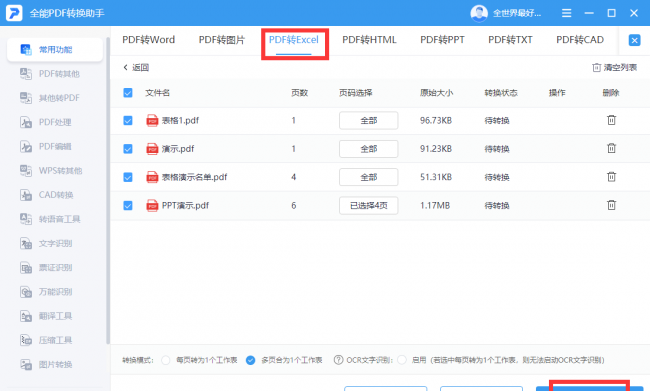
Task: Click the sidebar vertical scrollbar
Action: pos(108,191)
